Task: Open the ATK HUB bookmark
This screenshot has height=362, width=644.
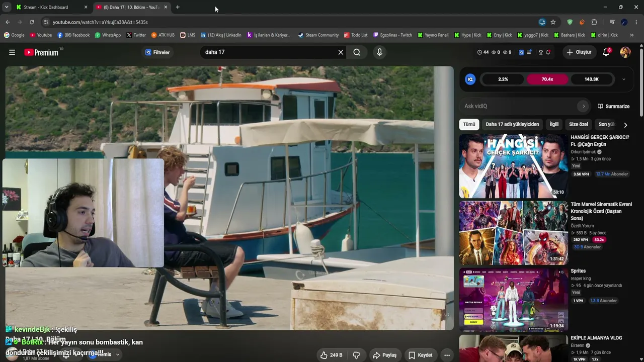Action: point(163,35)
